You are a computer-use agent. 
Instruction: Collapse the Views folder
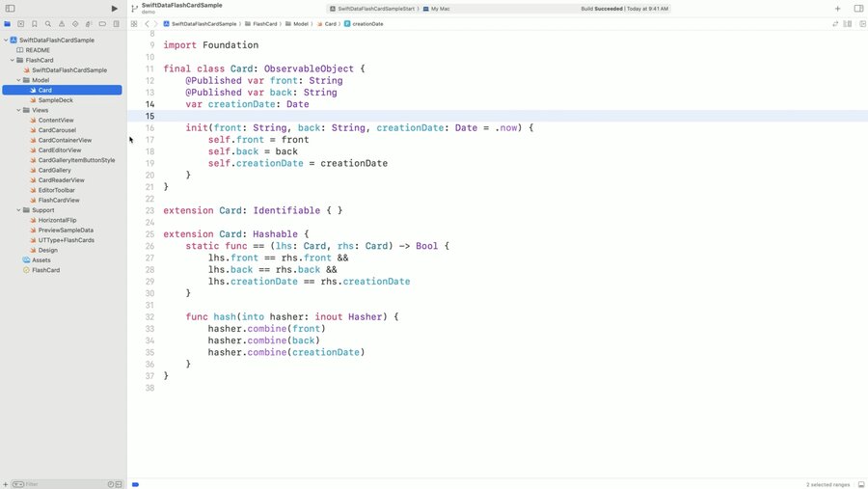tap(19, 110)
